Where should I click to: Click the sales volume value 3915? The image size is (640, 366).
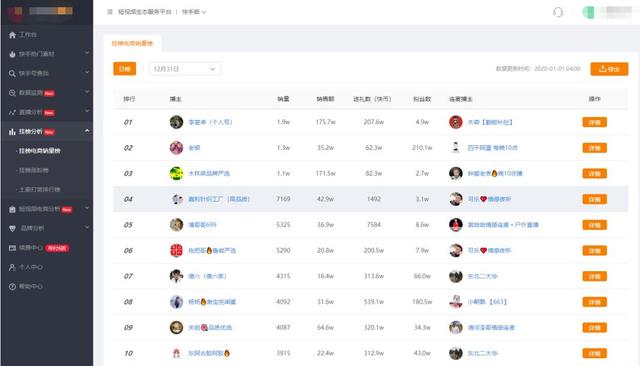(x=283, y=353)
